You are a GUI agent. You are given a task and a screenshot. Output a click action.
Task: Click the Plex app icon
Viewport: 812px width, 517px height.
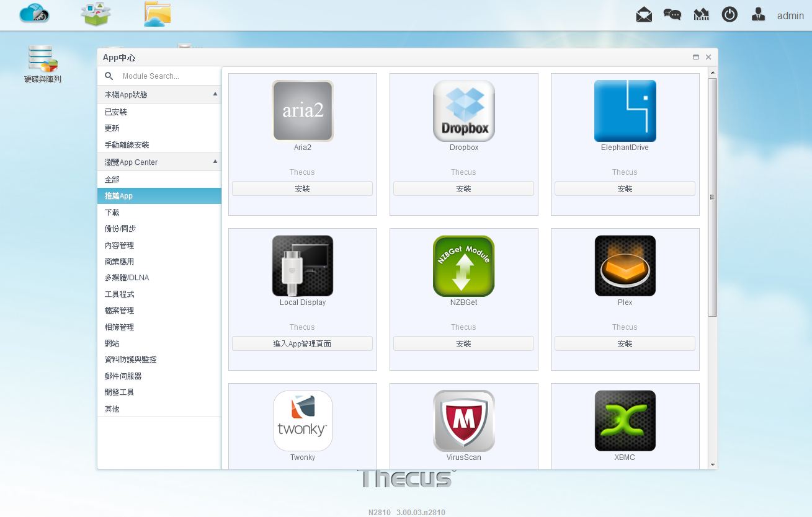pyautogui.click(x=625, y=266)
